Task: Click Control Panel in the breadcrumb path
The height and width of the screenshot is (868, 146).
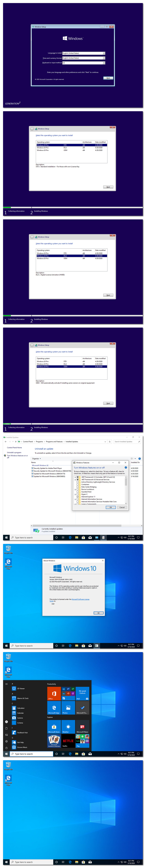Action: point(28,441)
